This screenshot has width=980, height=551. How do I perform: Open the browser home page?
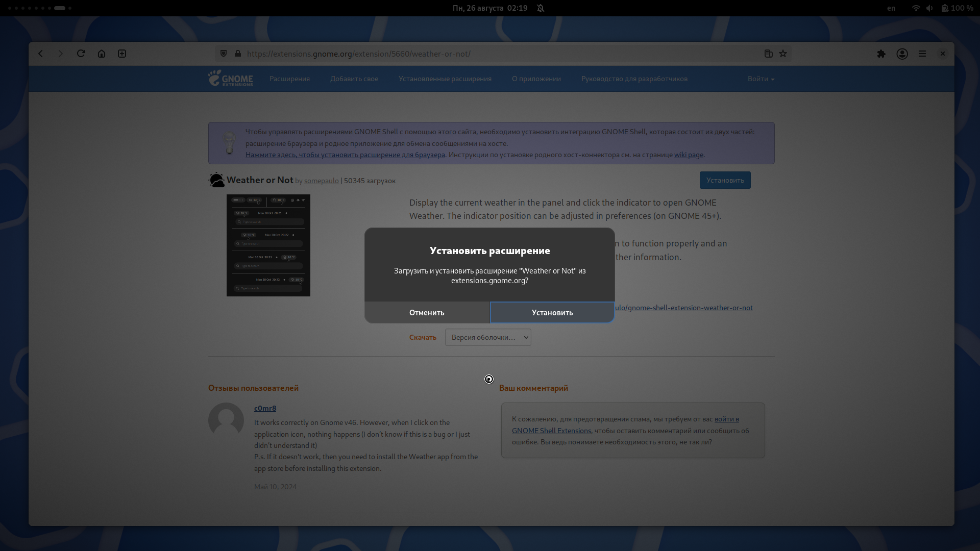(102, 54)
